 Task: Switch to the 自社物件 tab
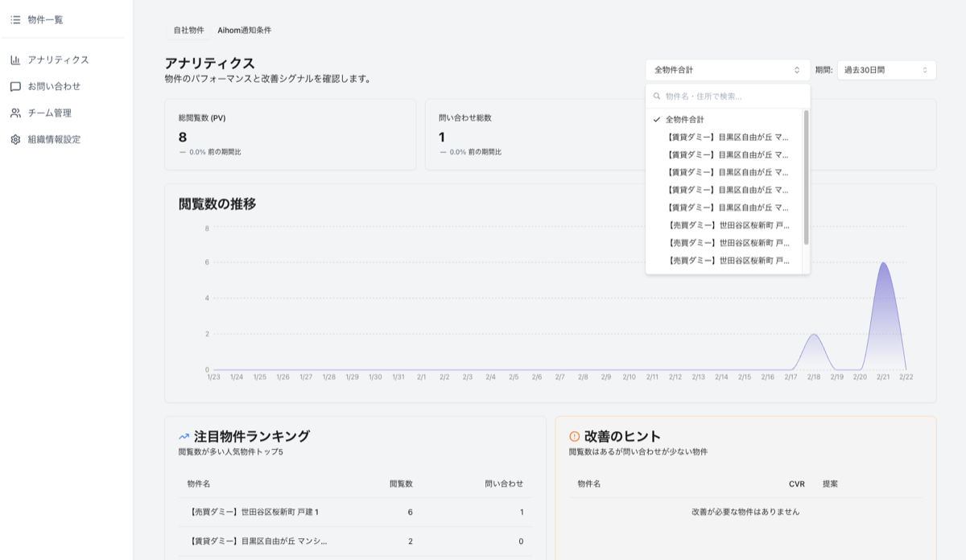[188, 30]
